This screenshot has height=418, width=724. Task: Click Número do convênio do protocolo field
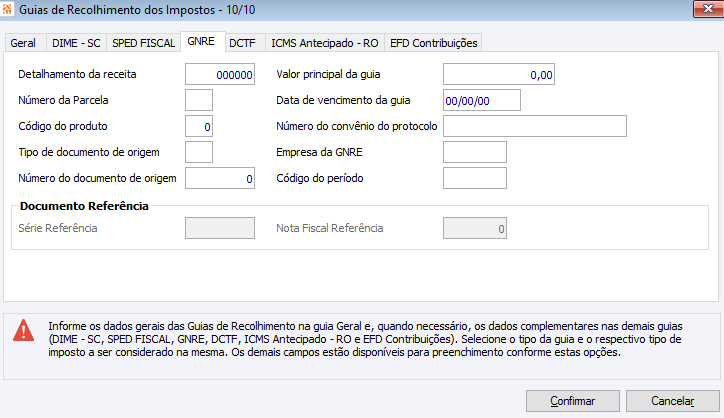coord(534,126)
